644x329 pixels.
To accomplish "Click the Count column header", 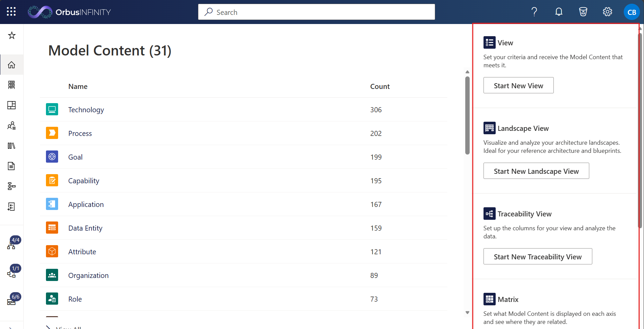I will point(380,87).
